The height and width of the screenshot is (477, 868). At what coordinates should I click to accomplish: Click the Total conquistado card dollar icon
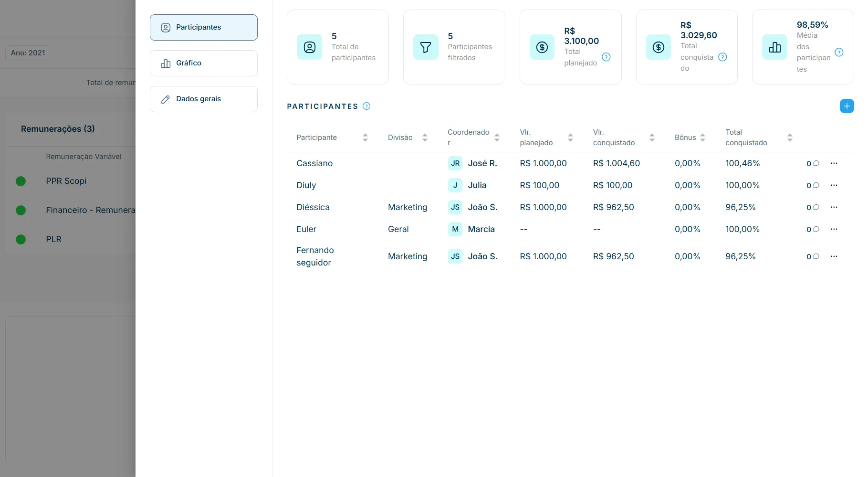click(659, 47)
